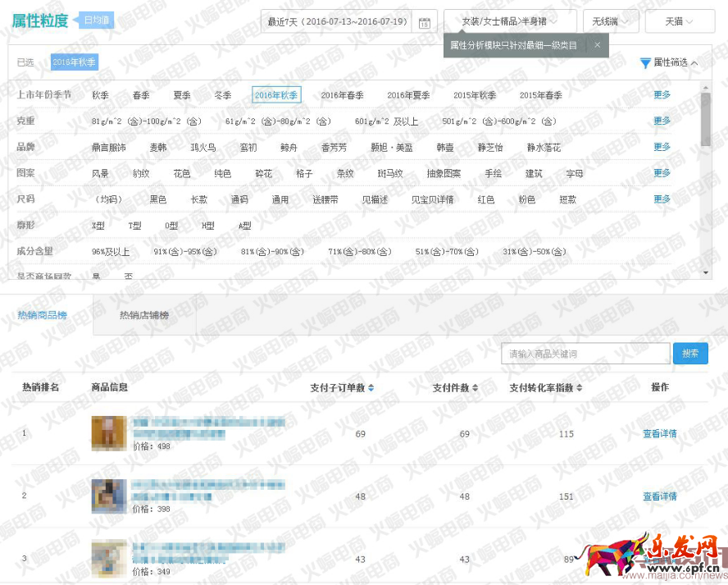Screen dimensions: 728x585
Task: Select 秋季 season filter
Action: pos(100,95)
